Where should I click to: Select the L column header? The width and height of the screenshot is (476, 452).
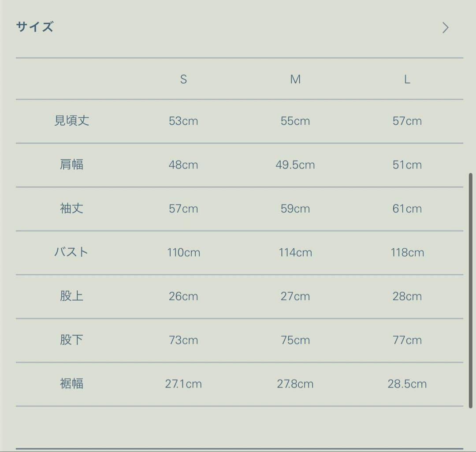407,79
